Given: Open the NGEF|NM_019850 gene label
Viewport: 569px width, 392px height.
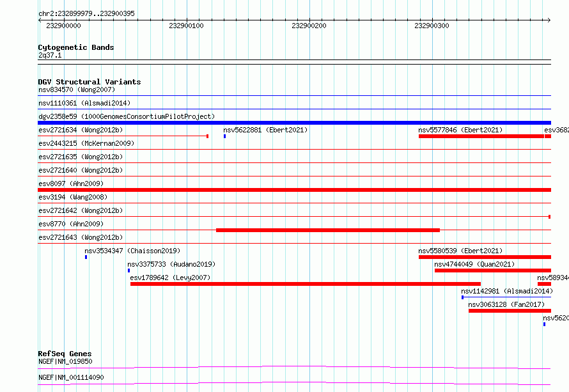Looking at the screenshot, I should point(65,361).
